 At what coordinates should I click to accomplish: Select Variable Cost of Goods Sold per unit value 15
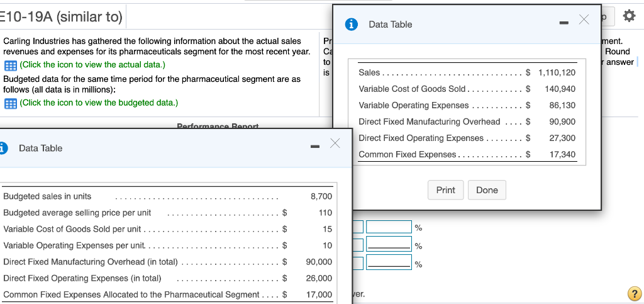click(x=327, y=229)
